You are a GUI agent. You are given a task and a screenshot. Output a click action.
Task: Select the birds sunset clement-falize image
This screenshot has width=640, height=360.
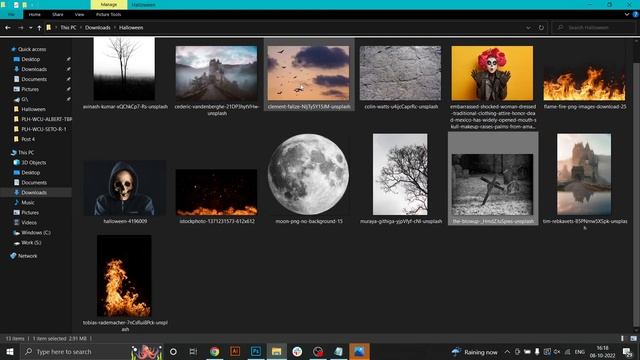tap(309, 73)
